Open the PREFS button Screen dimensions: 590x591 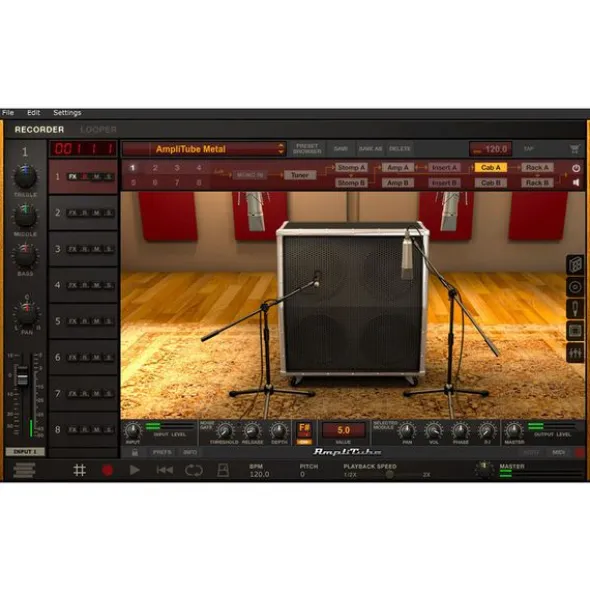click(x=162, y=452)
